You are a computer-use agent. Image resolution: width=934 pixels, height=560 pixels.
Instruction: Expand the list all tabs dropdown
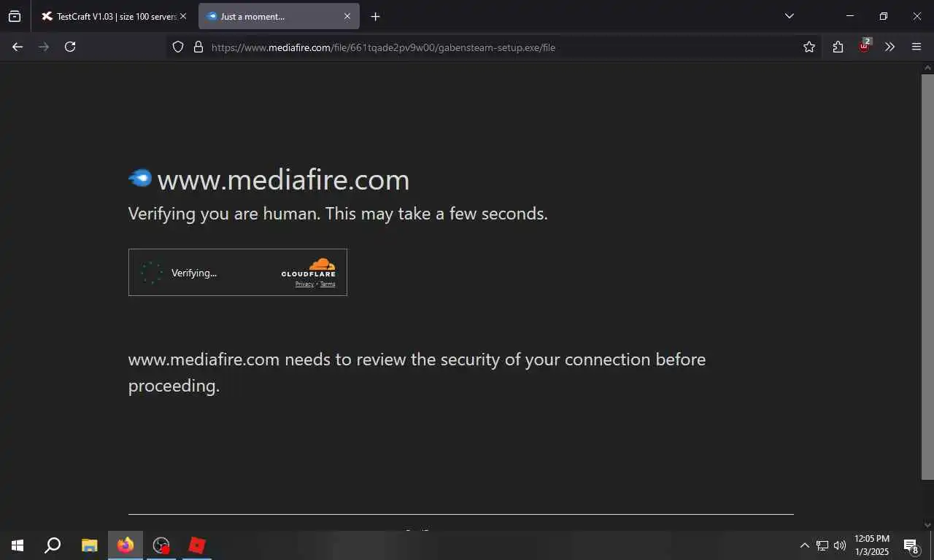(x=789, y=16)
